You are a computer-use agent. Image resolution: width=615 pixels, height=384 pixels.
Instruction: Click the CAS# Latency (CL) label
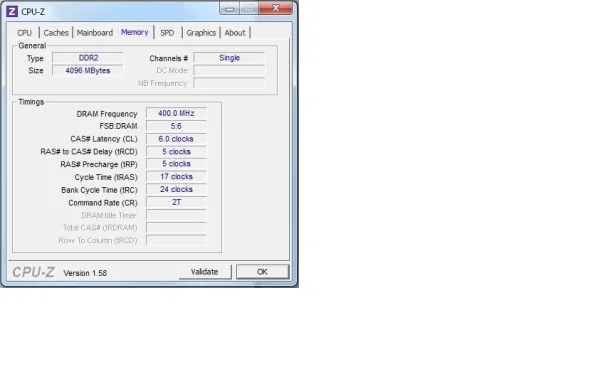tap(104, 139)
